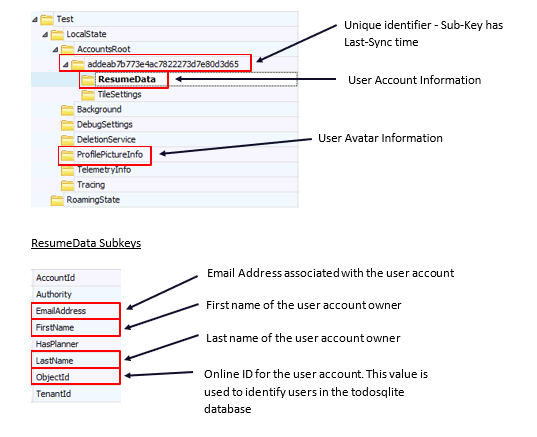Select the Test tree node label

65,19
